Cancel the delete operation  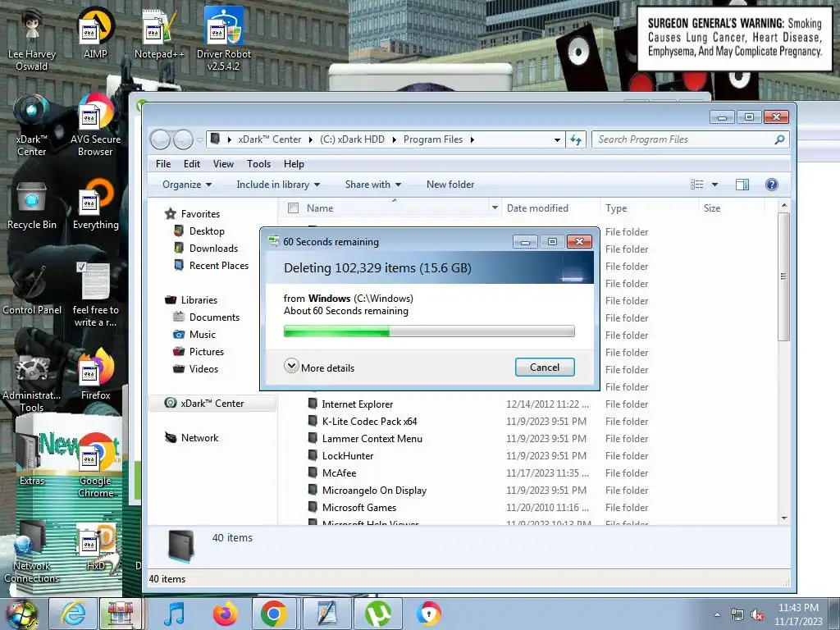[545, 367]
